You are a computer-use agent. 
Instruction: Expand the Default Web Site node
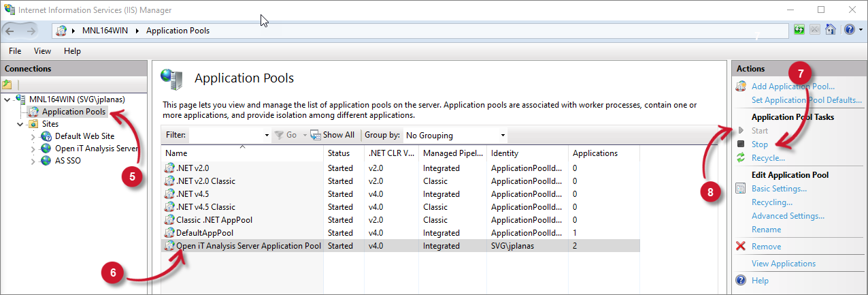pyautogui.click(x=33, y=136)
